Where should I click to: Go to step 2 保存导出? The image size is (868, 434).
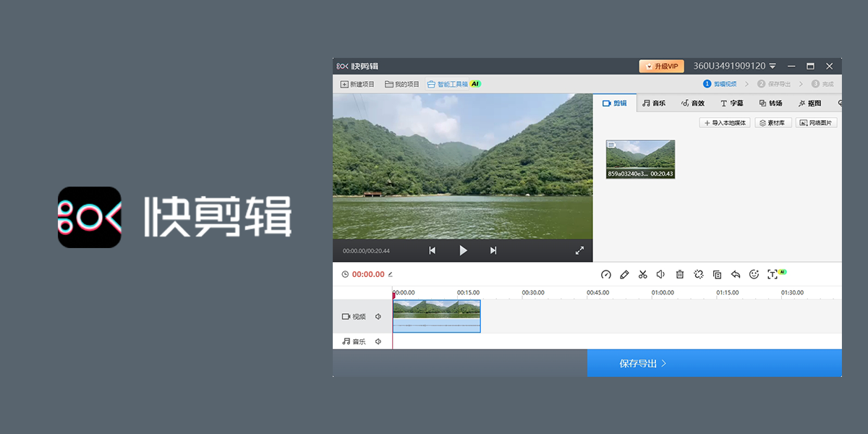[775, 84]
